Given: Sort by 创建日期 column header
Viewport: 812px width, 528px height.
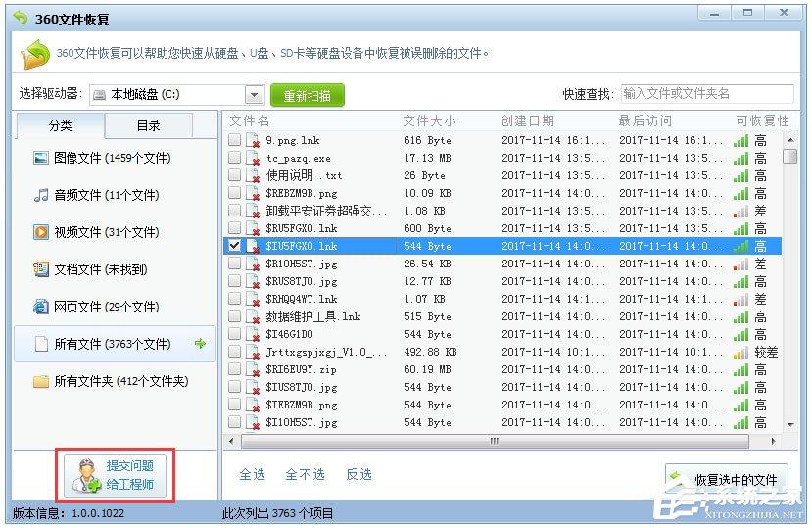Looking at the screenshot, I should [x=528, y=120].
